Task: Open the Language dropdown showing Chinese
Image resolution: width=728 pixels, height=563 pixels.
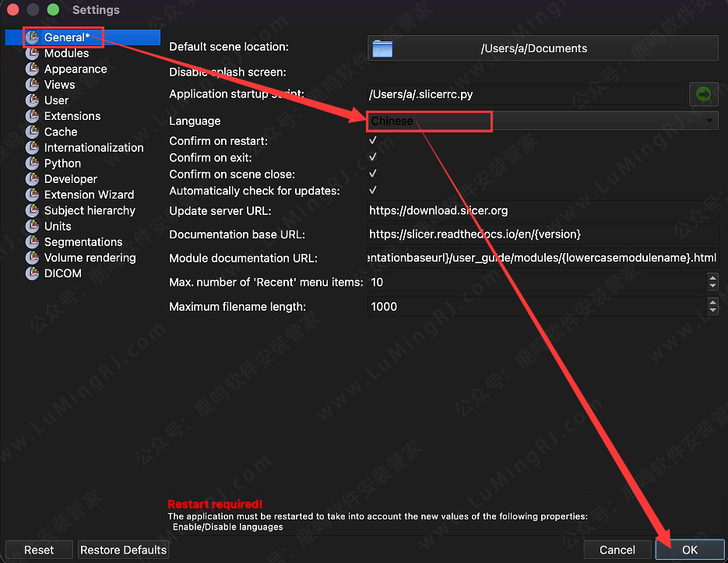Action: pyautogui.click(x=543, y=121)
